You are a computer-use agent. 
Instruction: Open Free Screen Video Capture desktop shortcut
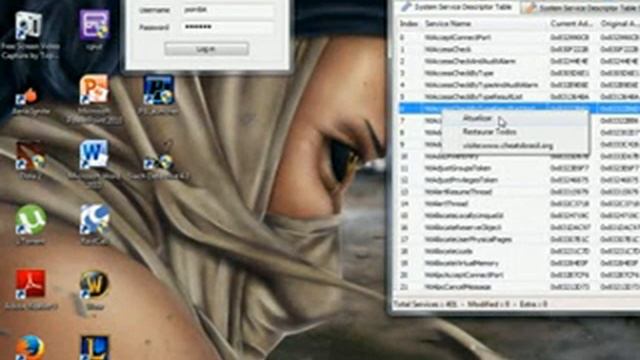[x=29, y=35]
